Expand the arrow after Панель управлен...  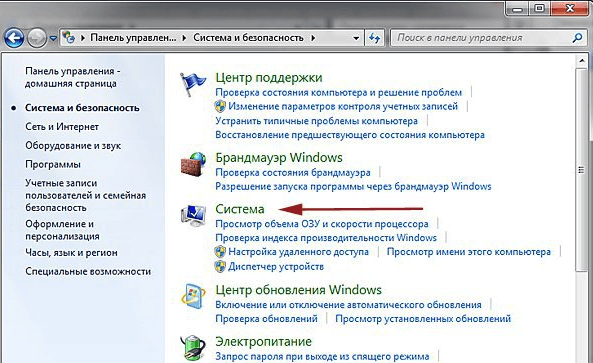click(x=185, y=38)
